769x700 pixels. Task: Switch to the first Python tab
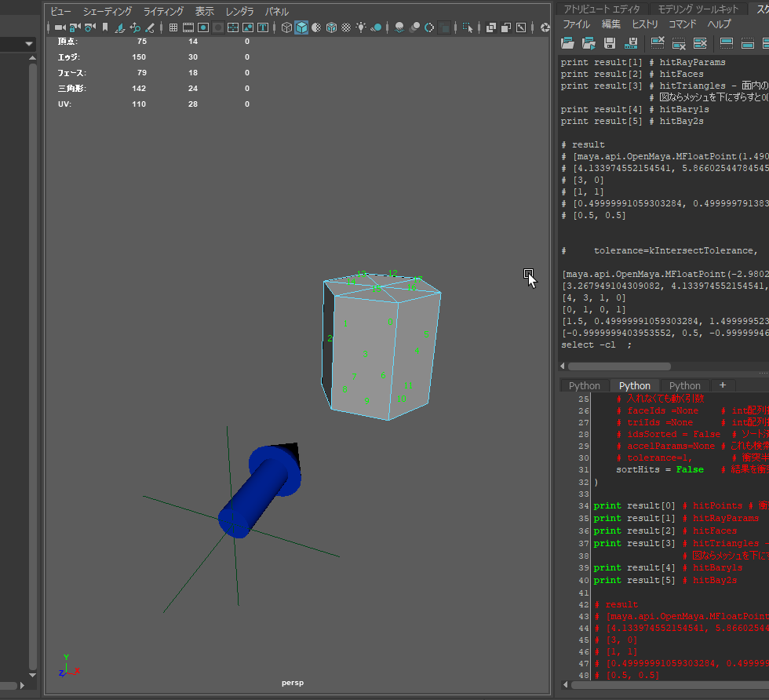[x=584, y=385]
